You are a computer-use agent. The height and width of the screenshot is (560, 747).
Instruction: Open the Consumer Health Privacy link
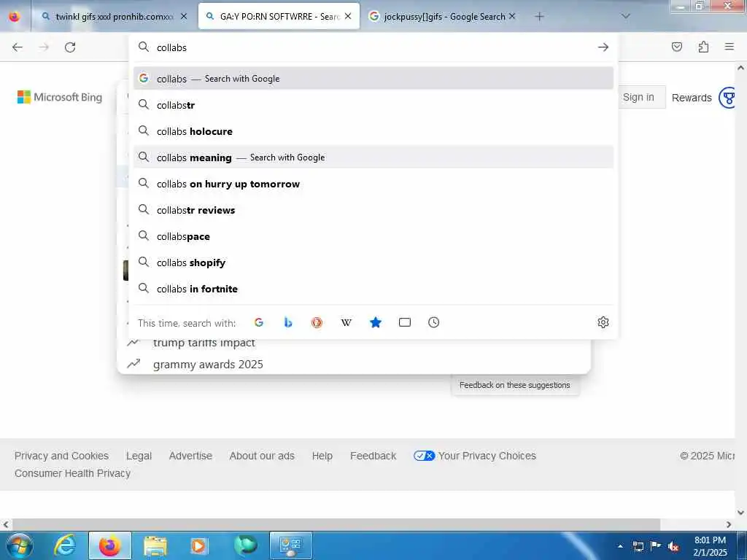tap(72, 473)
